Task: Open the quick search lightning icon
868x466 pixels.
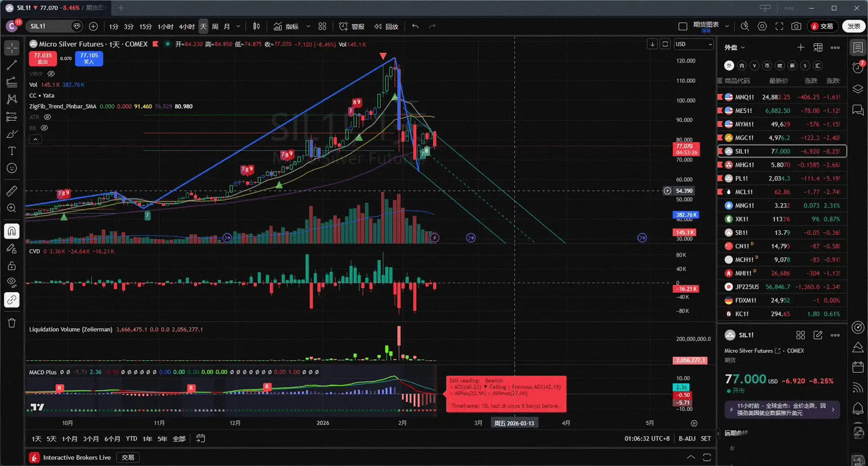Action: click(745, 26)
